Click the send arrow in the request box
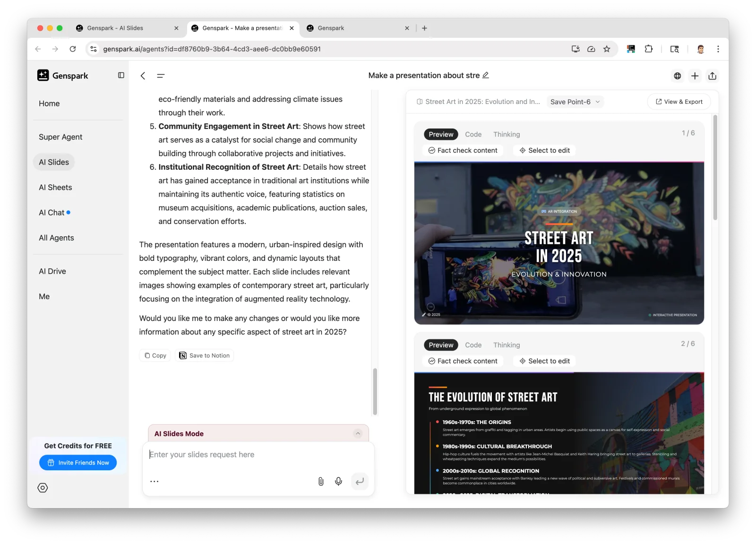The image size is (756, 544). [x=360, y=481]
